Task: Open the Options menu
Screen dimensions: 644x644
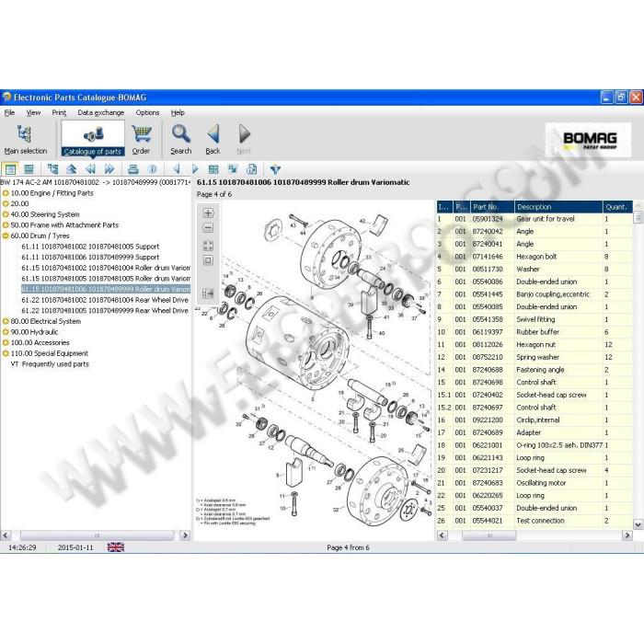Action: pyautogui.click(x=147, y=112)
